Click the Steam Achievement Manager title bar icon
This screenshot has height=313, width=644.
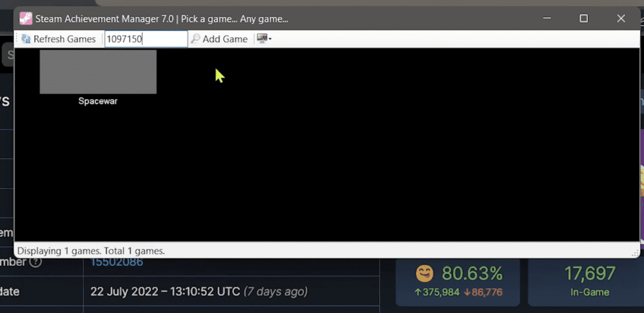pos(25,18)
